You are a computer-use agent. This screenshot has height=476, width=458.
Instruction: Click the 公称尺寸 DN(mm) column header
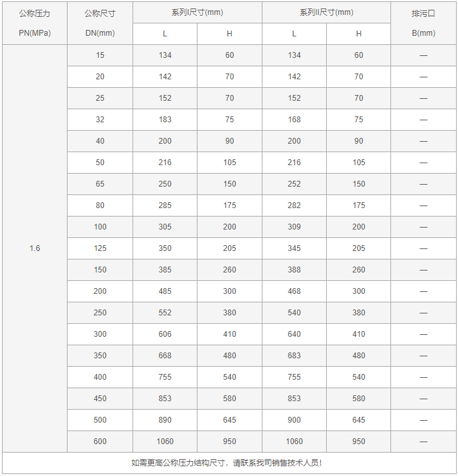tap(99, 23)
